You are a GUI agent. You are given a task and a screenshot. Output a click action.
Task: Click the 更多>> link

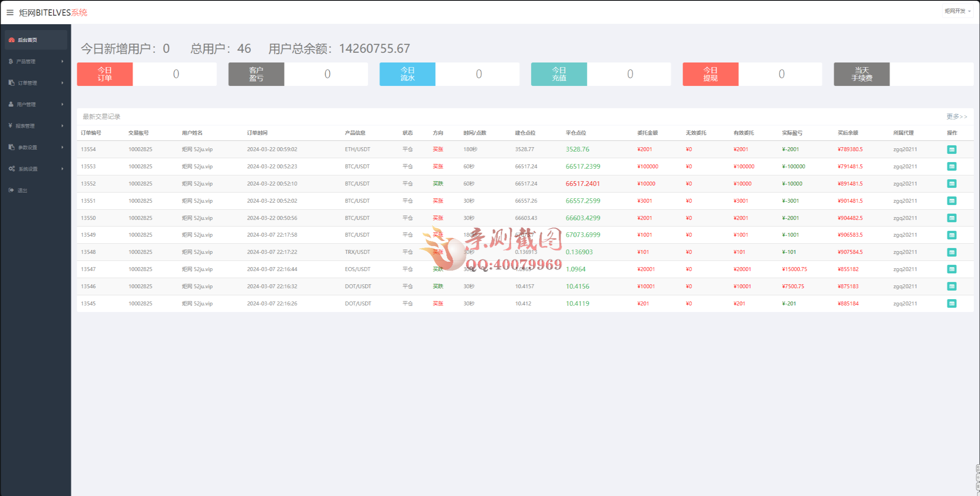956,116
